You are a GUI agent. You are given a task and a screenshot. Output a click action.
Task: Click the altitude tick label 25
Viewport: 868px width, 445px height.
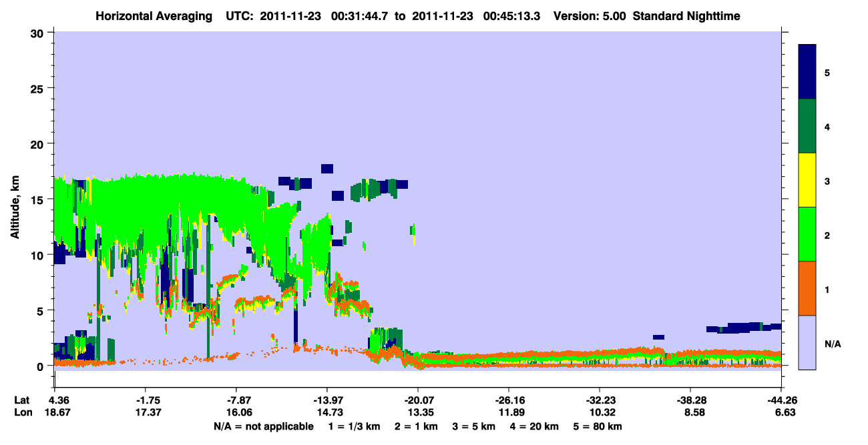(x=38, y=88)
